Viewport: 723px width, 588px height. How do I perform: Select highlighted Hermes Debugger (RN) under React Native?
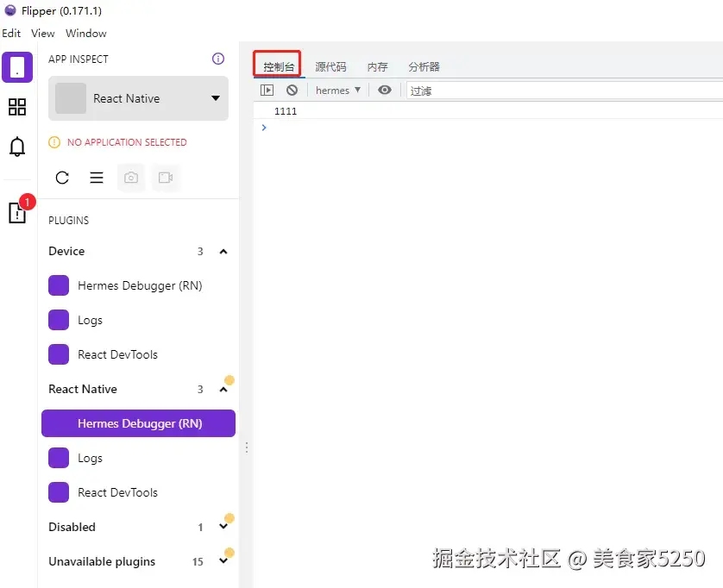click(138, 423)
